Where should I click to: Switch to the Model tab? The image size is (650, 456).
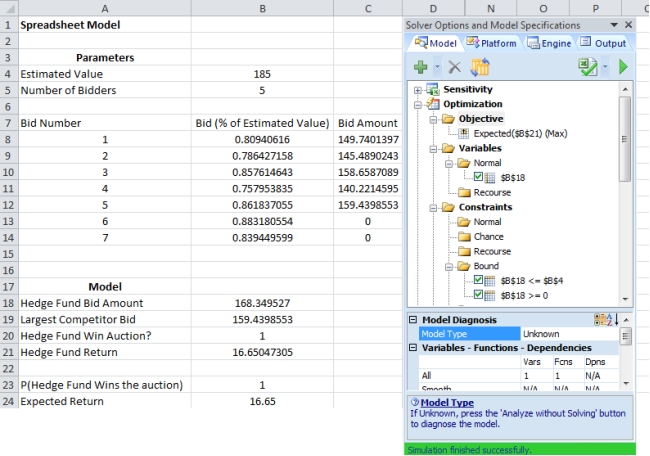(x=436, y=43)
